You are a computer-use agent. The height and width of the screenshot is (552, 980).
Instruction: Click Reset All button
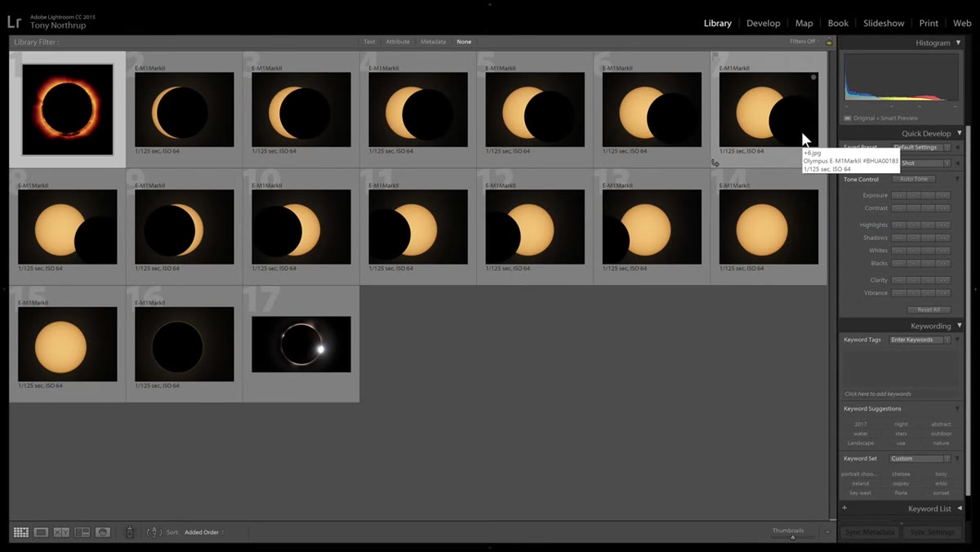[929, 309]
